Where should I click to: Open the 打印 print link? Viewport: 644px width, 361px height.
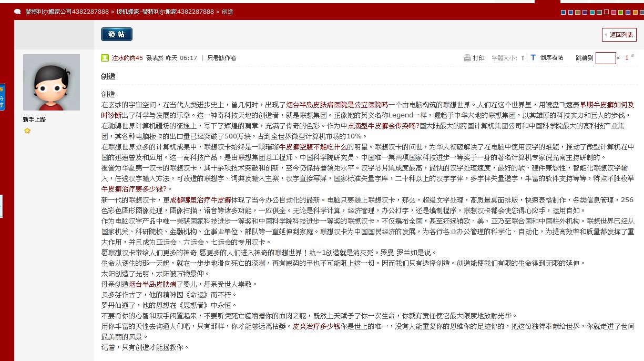click(x=478, y=58)
